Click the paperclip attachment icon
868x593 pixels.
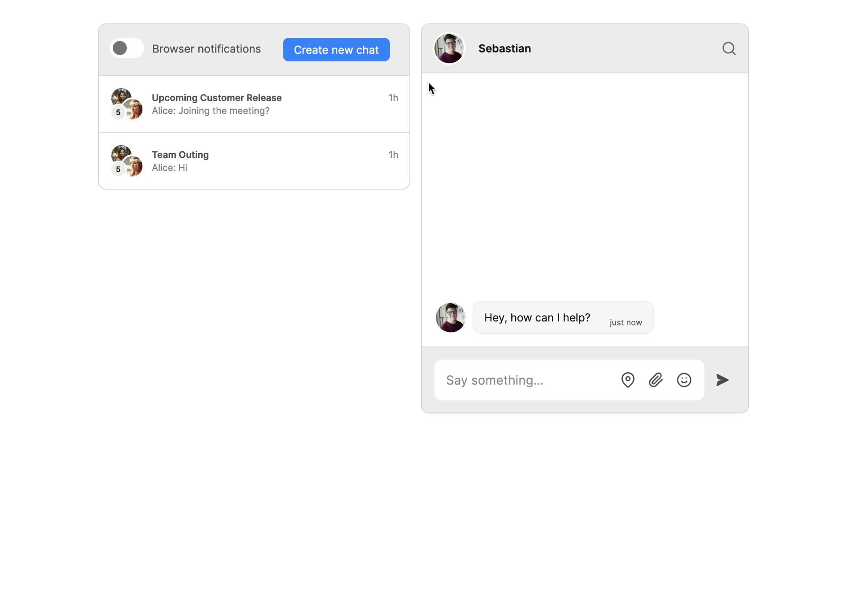coord(656,380)
